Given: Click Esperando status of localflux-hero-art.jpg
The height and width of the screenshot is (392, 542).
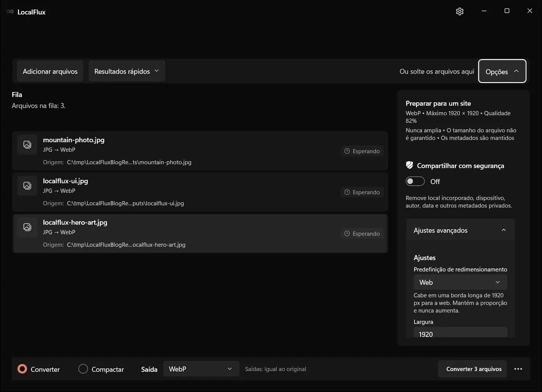Looking at the screenshot, I should (362, 234).
